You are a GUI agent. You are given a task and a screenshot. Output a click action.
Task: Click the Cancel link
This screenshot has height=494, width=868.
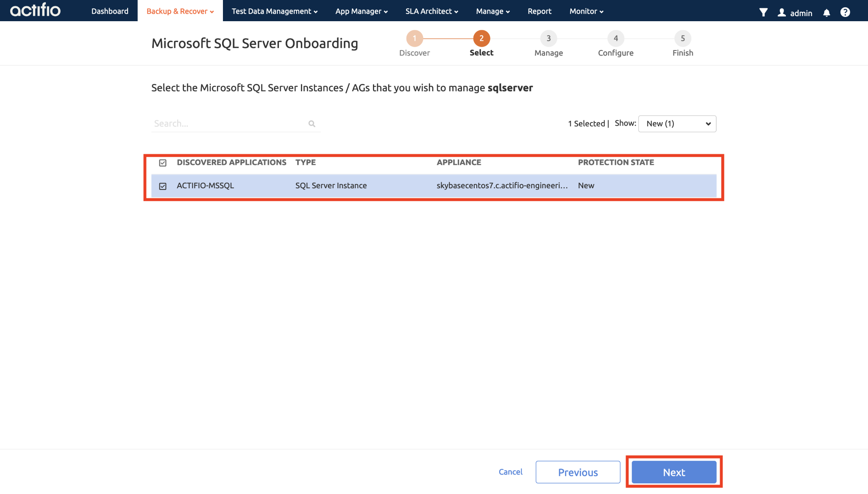pos(510,472)
